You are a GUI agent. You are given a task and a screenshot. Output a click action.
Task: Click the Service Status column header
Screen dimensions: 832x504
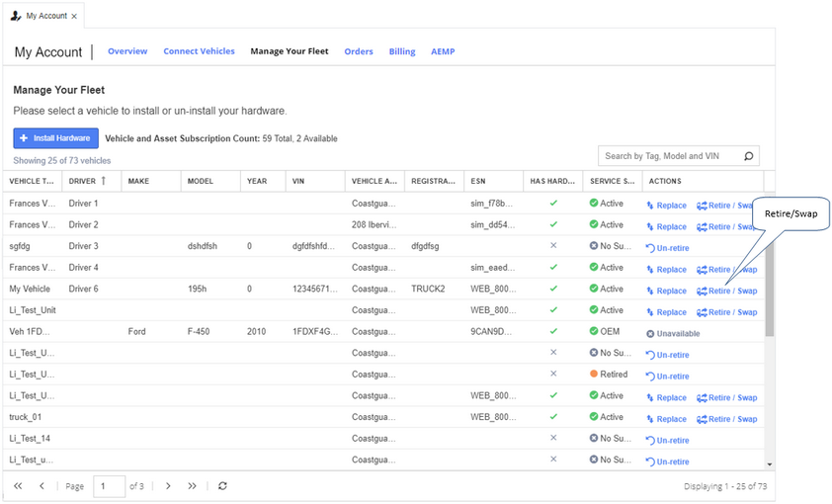[x=613, y=181]
